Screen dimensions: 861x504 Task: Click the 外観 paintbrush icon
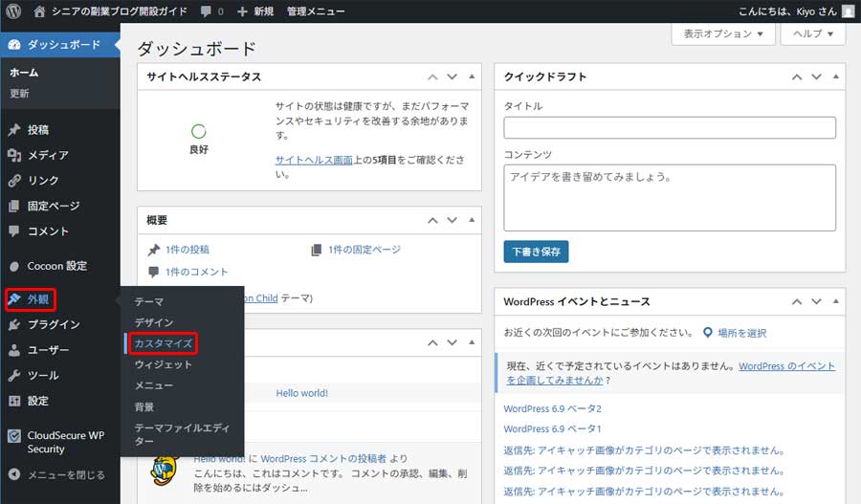pos(14,299)
